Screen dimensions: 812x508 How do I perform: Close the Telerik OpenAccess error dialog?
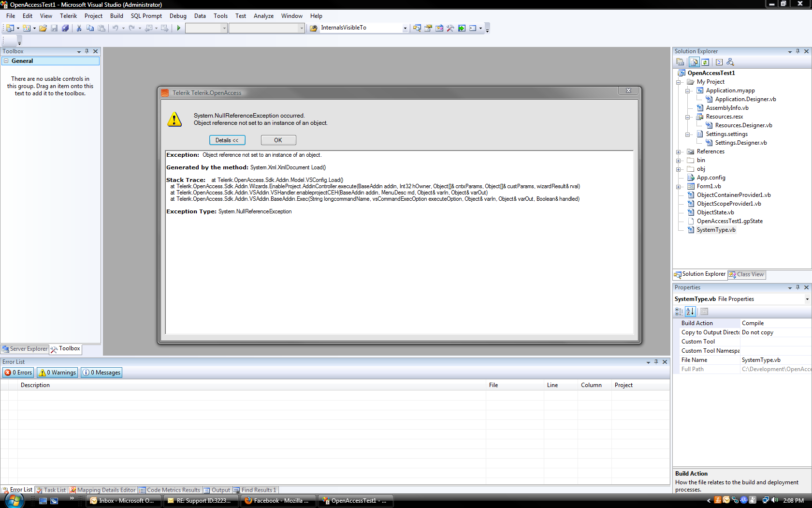[x=628, y=90]
